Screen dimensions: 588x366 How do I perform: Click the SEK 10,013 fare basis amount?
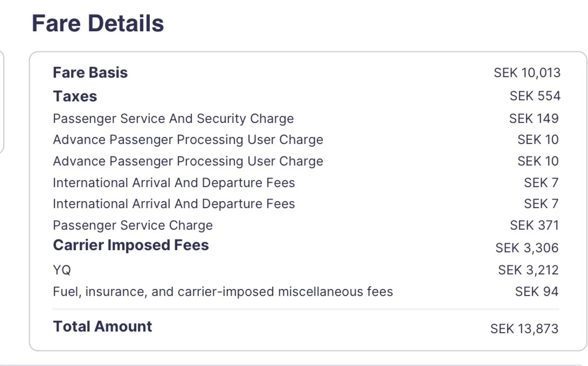click(x=527, y=73)
